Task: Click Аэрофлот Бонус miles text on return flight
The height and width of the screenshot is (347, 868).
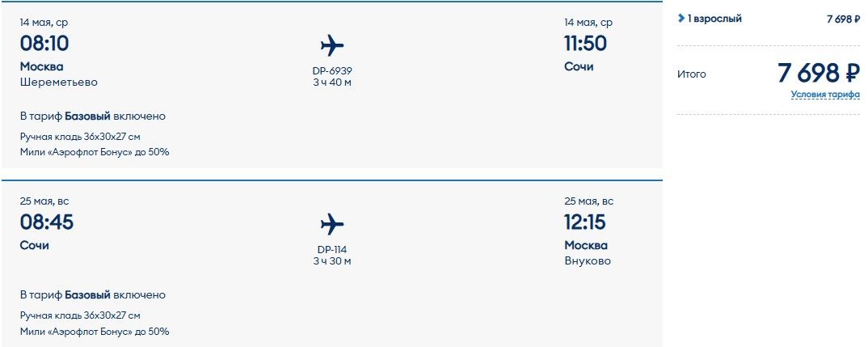Action: coord(95,332)
